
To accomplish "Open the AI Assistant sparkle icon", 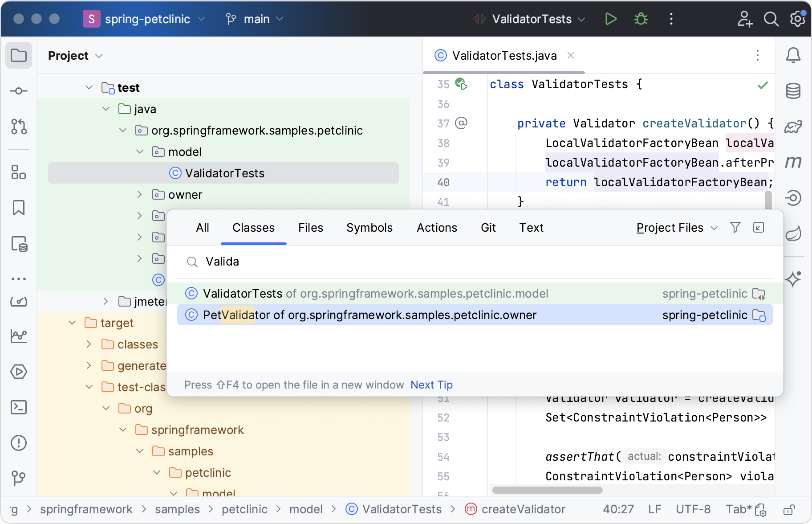I will coord(793,279).
